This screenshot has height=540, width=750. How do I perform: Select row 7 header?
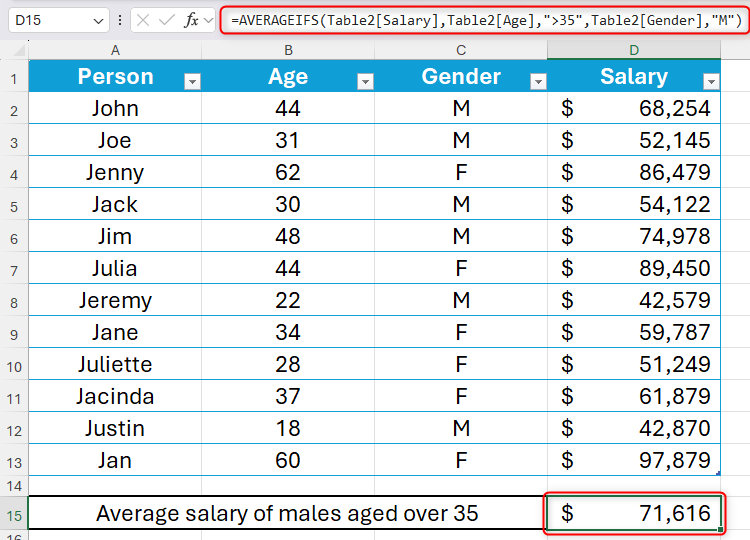pyautogui.click(x=14, y=268)
